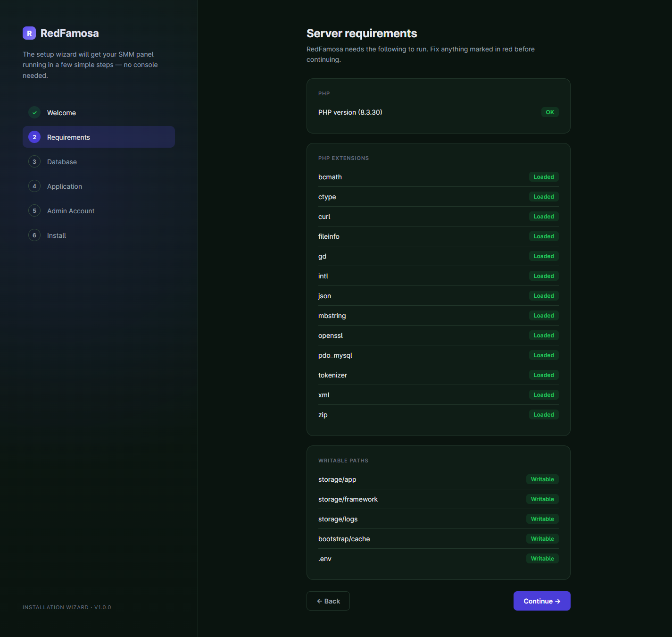This screenshot has height=637, width=672.
Task: Click the json extension name
Action: click(x=324, y=296)
